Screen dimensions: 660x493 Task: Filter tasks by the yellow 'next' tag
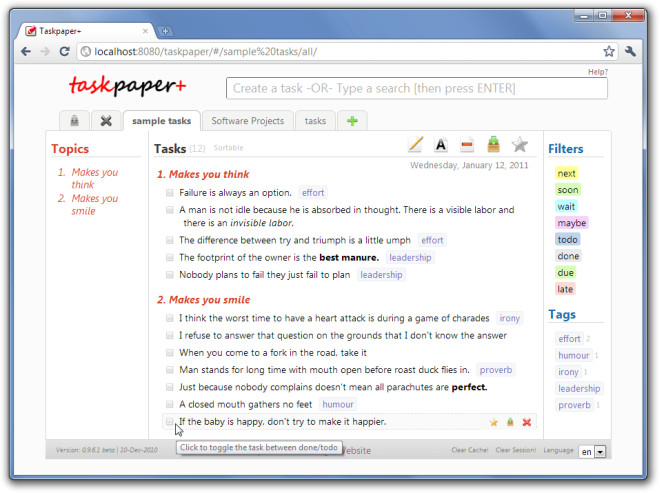coord(566,173)
